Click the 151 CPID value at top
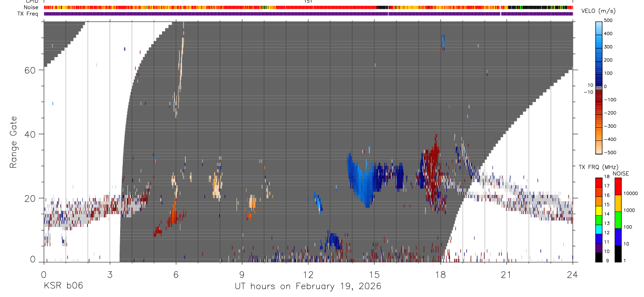Viewport: 644px width, 297px height. 308,2
